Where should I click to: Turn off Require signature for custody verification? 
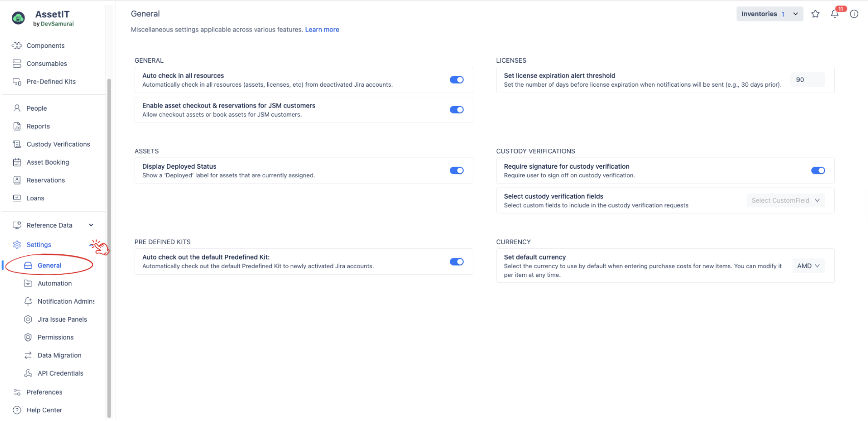click(818, 171)
